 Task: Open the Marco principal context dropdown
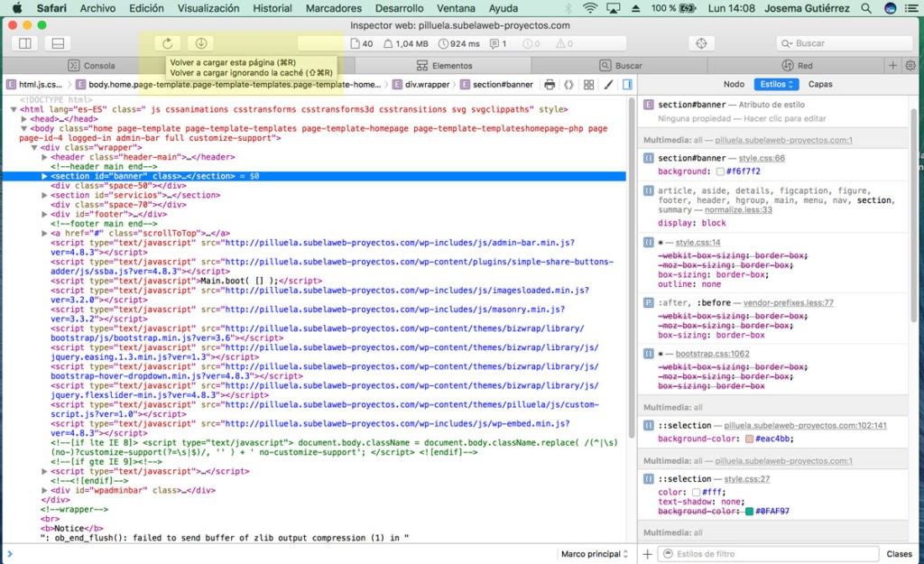tap(594, 554)
